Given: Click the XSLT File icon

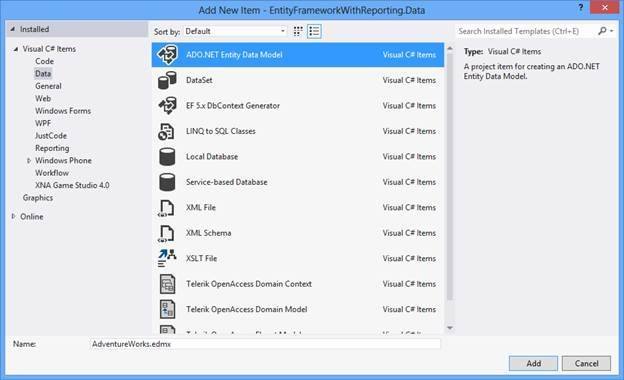Looking at the screenshot, I should (x=167, y=258).
